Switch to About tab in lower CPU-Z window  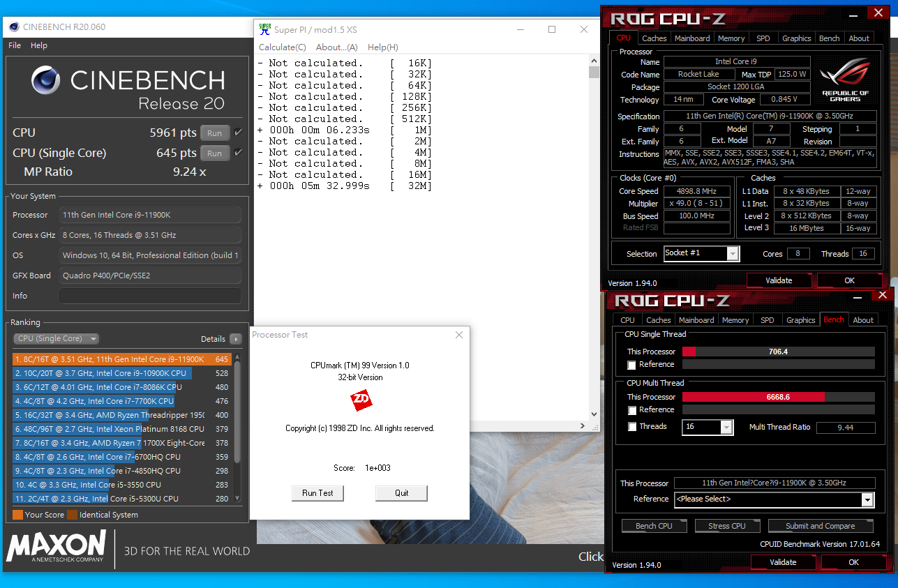(x=863, y=320)
